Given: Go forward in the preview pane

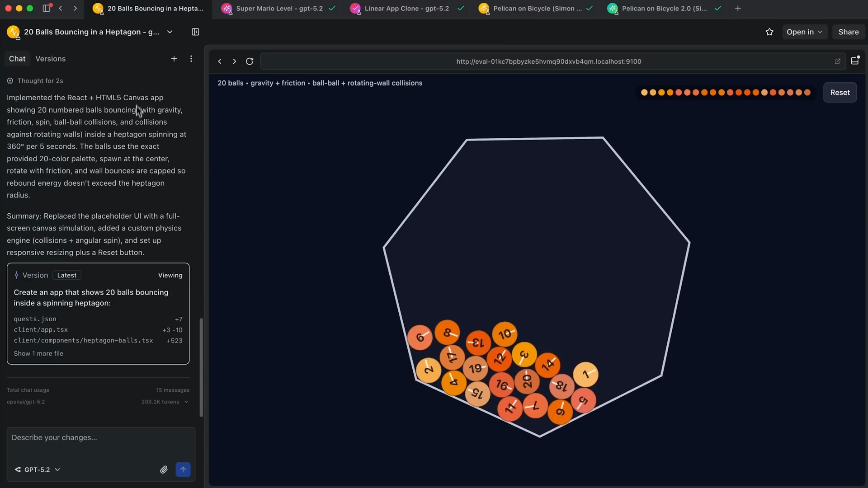Looking at the screenshot, I should pyautogui.click(x=234, y=61).
